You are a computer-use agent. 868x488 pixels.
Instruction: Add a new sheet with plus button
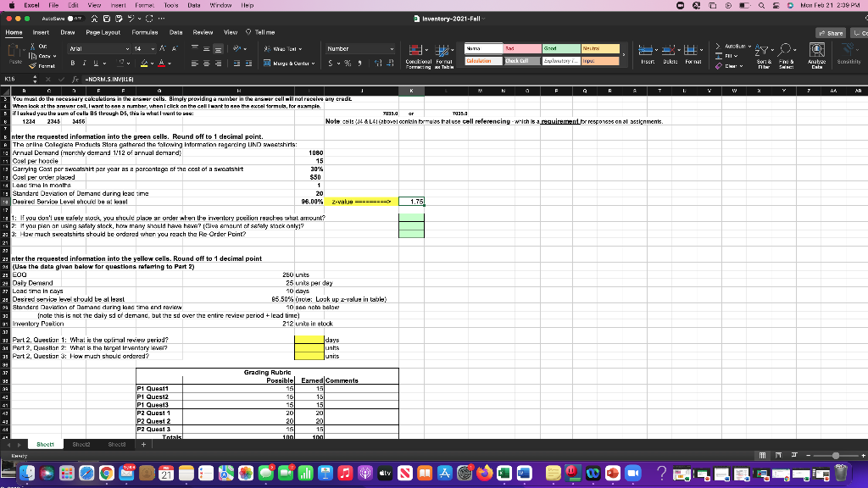[143, 444]
